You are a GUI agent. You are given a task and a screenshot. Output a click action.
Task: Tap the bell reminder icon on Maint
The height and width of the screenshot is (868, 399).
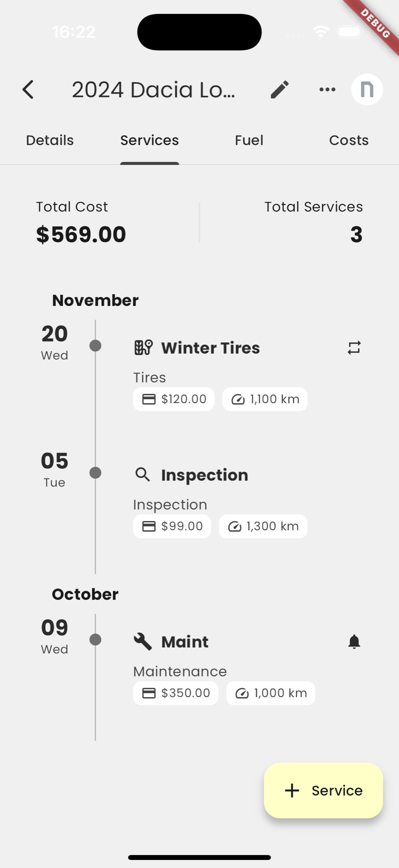tap(354, 642)
